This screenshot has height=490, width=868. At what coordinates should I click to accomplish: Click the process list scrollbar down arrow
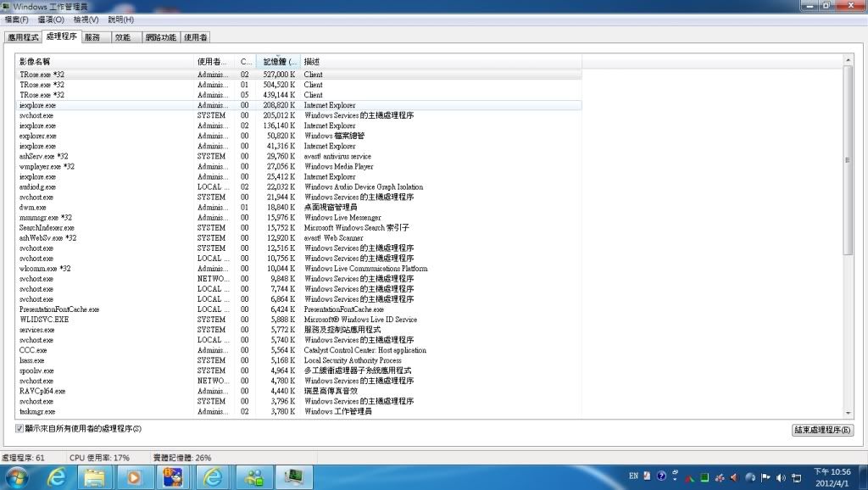[848, 413]
